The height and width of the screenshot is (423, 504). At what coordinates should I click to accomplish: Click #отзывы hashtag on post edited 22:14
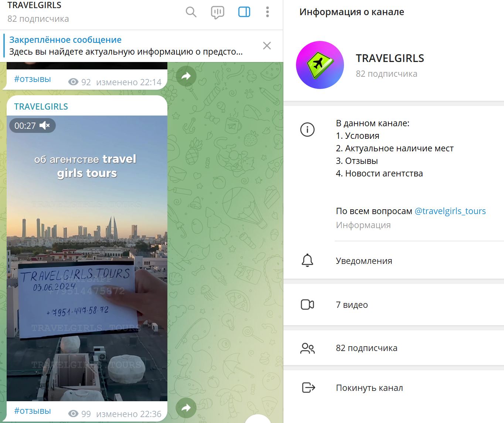(x=33, y=79)
